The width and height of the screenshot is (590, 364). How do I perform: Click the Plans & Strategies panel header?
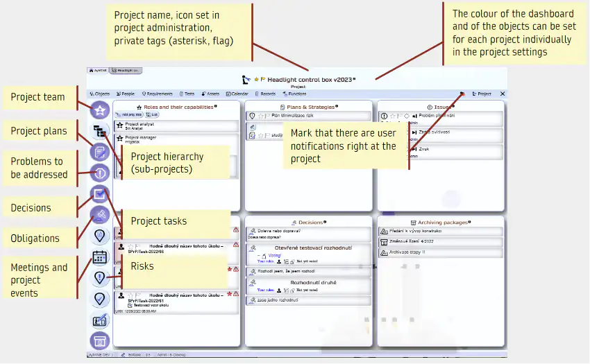309,107
